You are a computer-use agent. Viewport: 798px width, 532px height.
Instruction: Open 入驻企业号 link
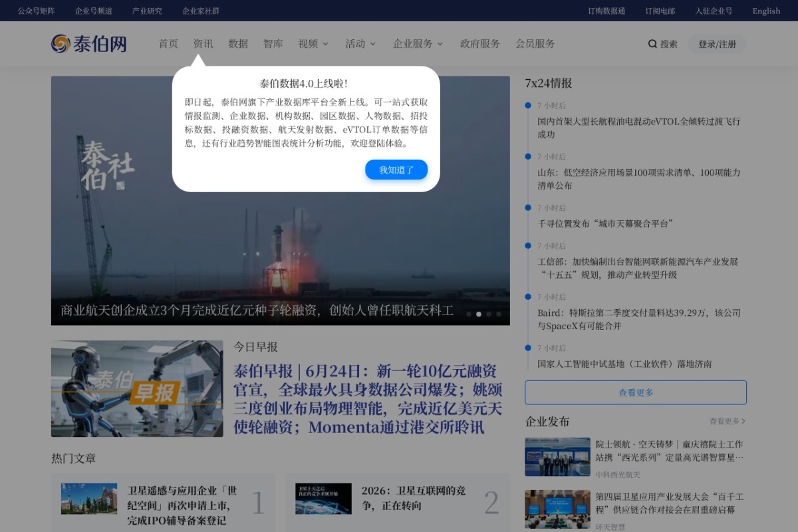tap(714, 11)
